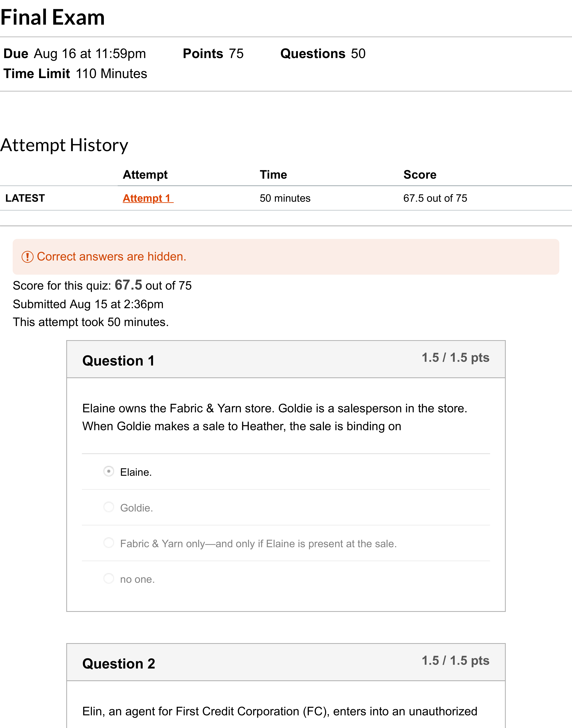Open the Attempt 1 link

tap(148, 198)
